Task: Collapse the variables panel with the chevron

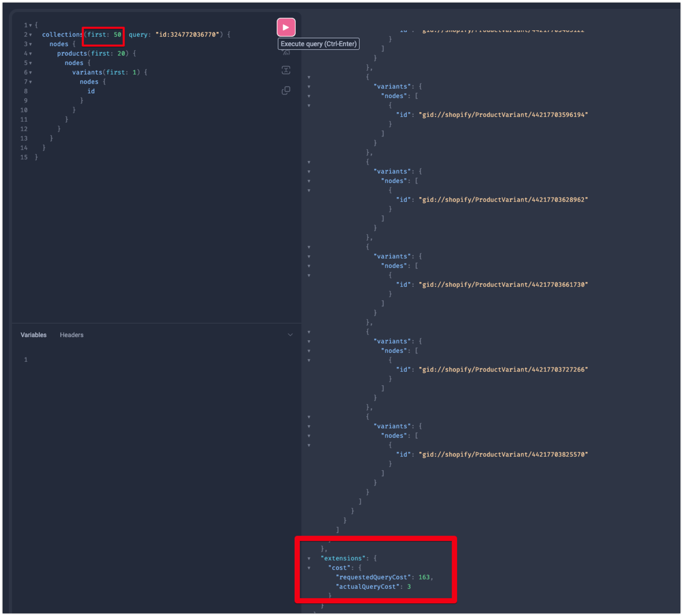Action: tap(290, 335)
